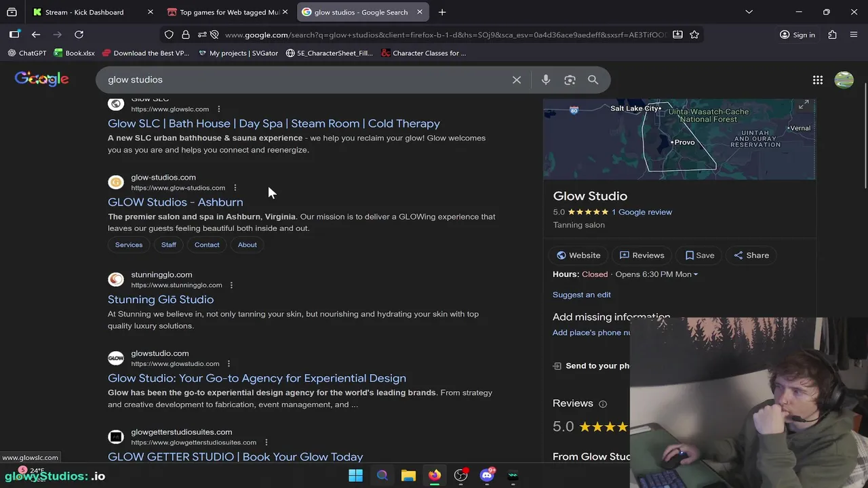The image size is (868, 488).
Task: Click into the glow studios search field
Action: [305, 80]
